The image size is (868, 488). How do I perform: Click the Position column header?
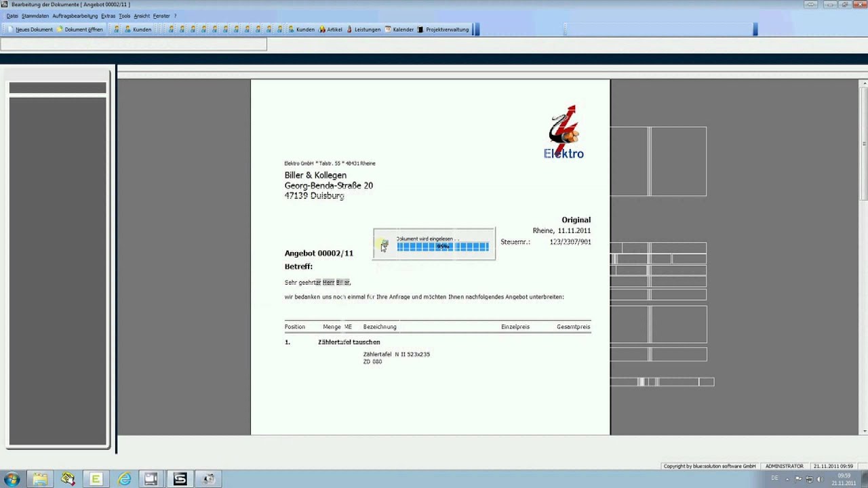click(295, 327)
